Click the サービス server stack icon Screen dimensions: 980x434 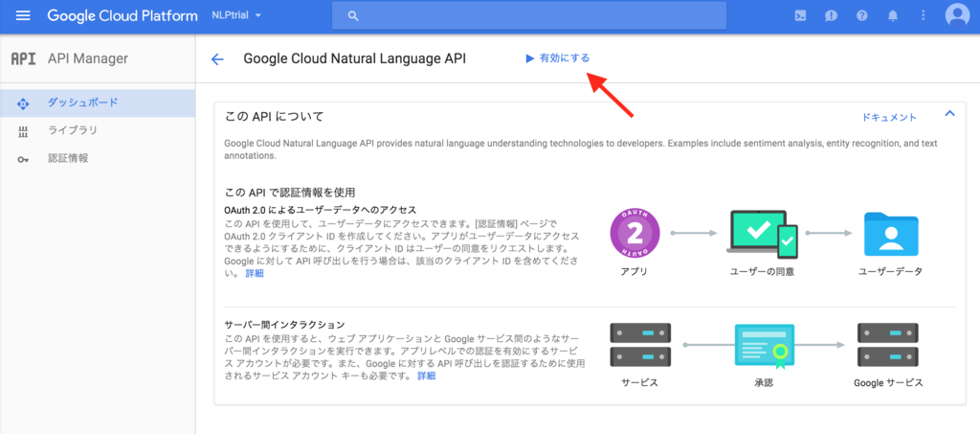[x=640, y=345]
